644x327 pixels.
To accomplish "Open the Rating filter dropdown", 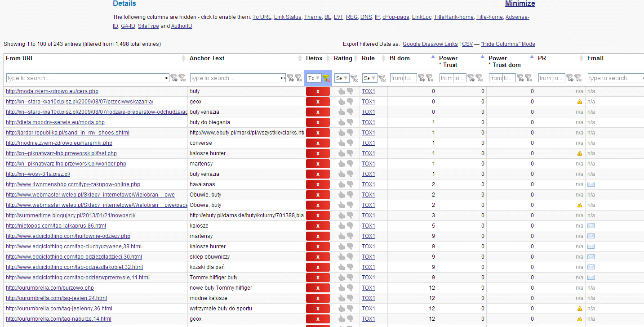I will 342,78.
